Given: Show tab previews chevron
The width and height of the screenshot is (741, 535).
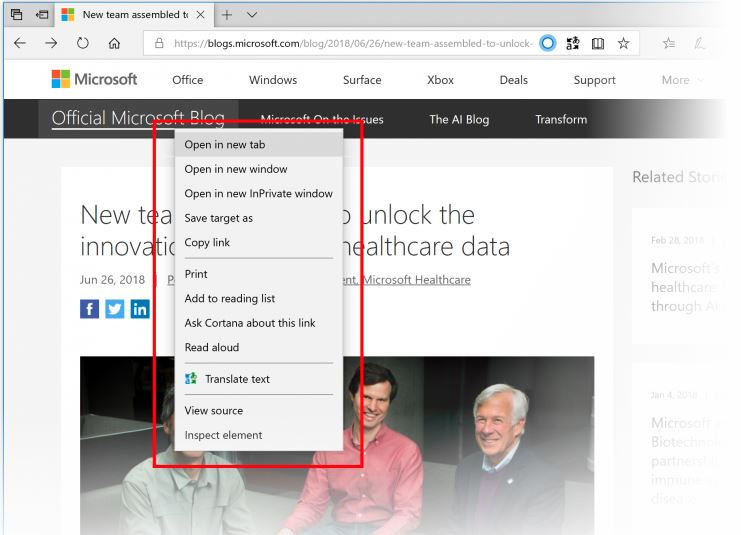Looking at the screenshot, I should pyautogui.click(x=252, y=15).
